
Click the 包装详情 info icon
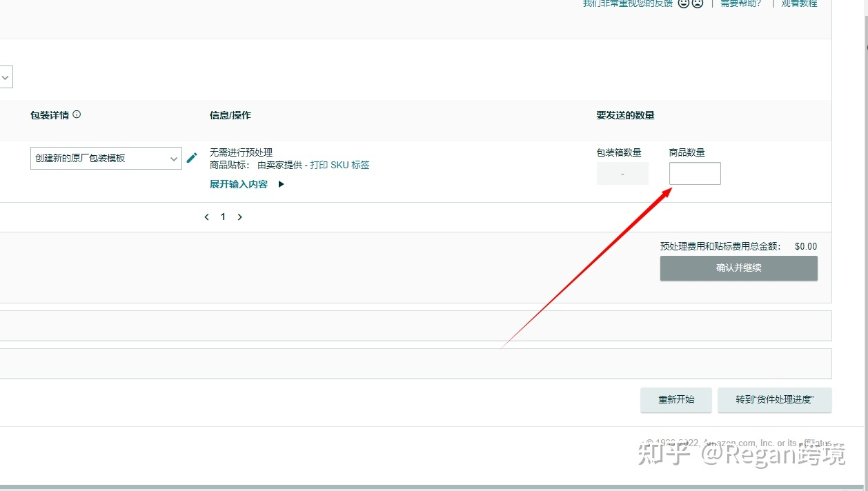(x=77, y=114)
